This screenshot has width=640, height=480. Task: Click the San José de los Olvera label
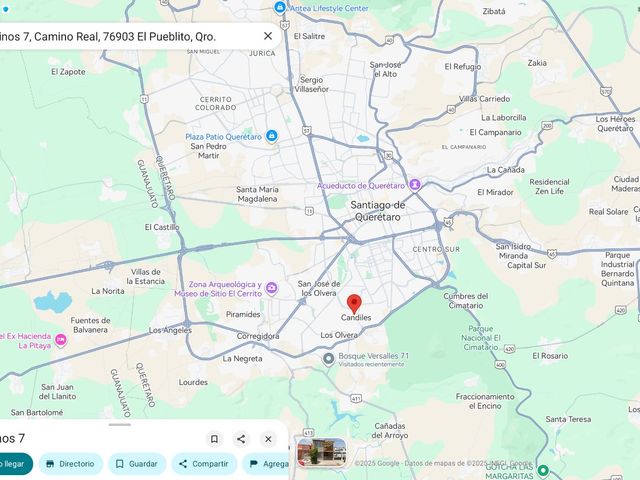pyautogui.click(x=319, y=289)
